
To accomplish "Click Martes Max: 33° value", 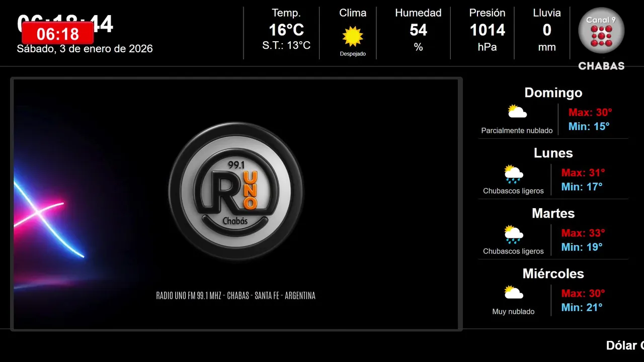I will coord(583,233).
